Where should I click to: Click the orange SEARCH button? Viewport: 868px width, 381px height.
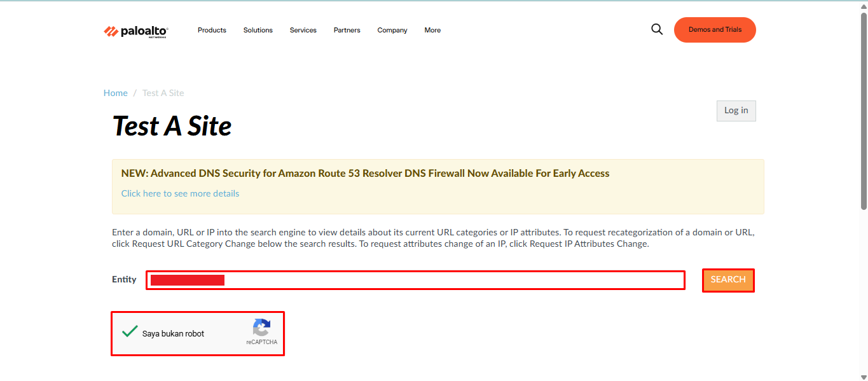click(x=728, y=280)
